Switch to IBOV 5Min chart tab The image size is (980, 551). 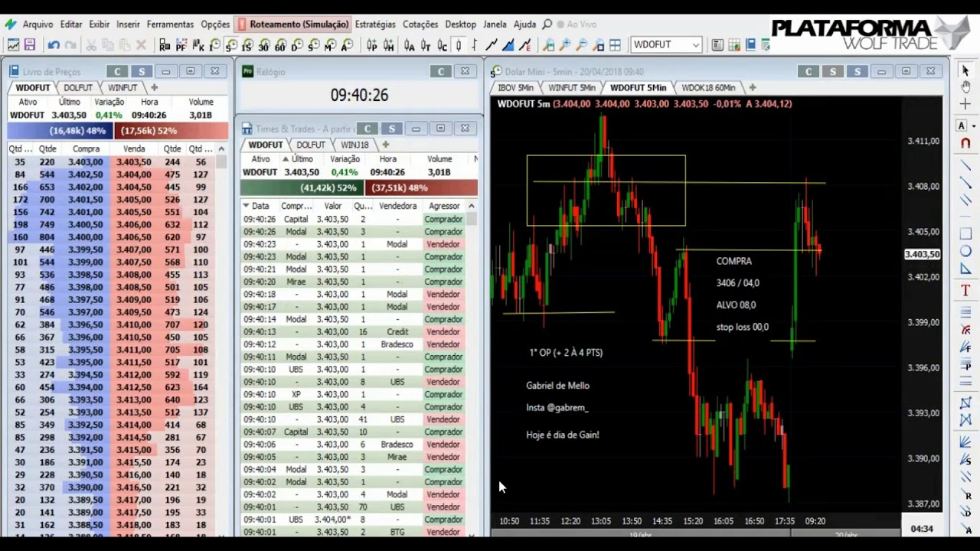click(x=515, y=88)
